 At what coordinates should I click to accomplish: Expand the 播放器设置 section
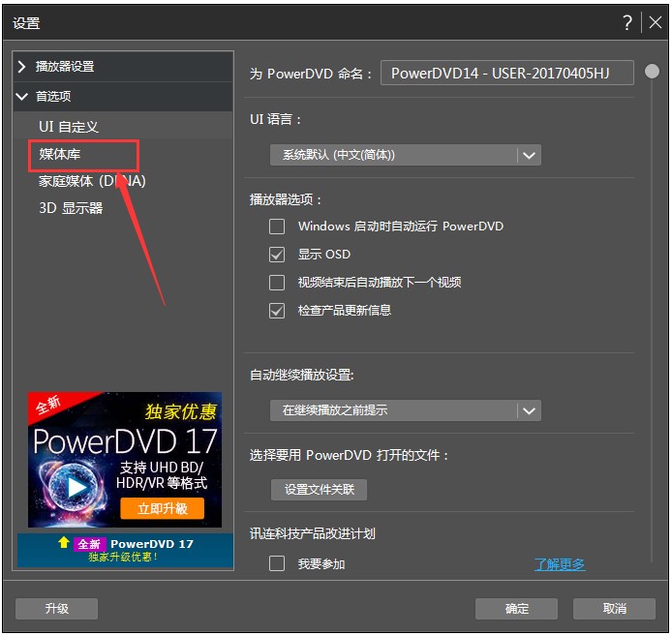click(x=123, y=67)
